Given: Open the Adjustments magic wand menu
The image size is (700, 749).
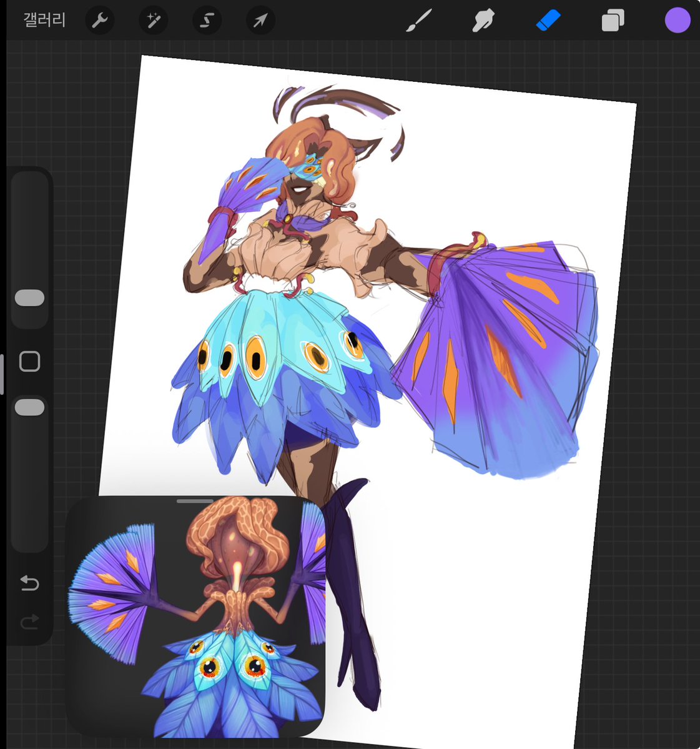Looking at the screenshot, I should [x=153, y=21].
